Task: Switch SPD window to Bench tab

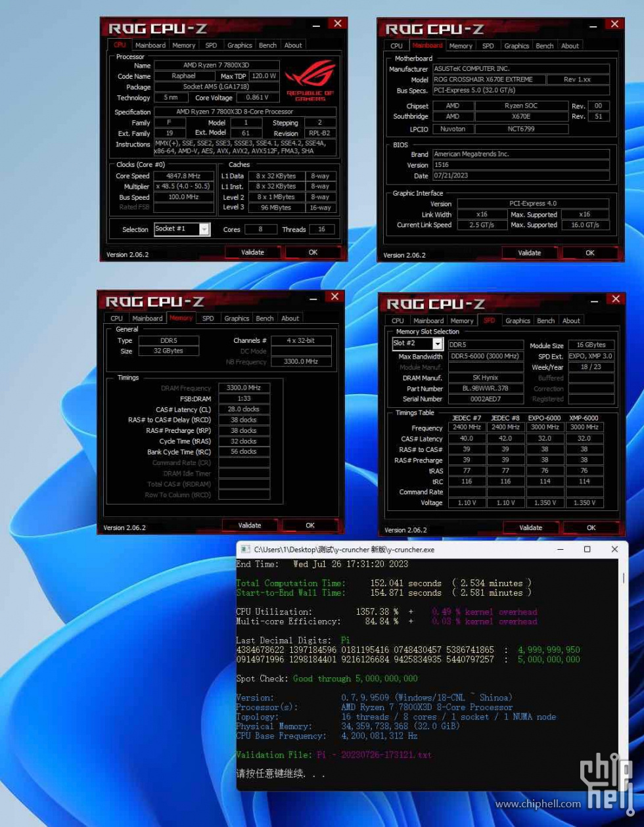Action: (546, 321)
